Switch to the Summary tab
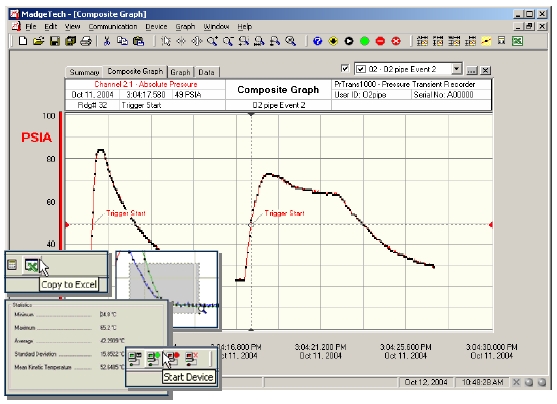557x404 pixels. click(x=84, y=72)
